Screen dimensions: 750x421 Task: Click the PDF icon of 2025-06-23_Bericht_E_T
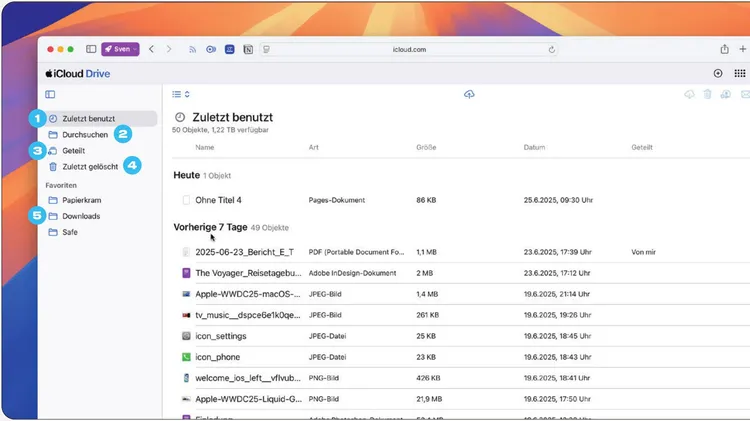186,252
